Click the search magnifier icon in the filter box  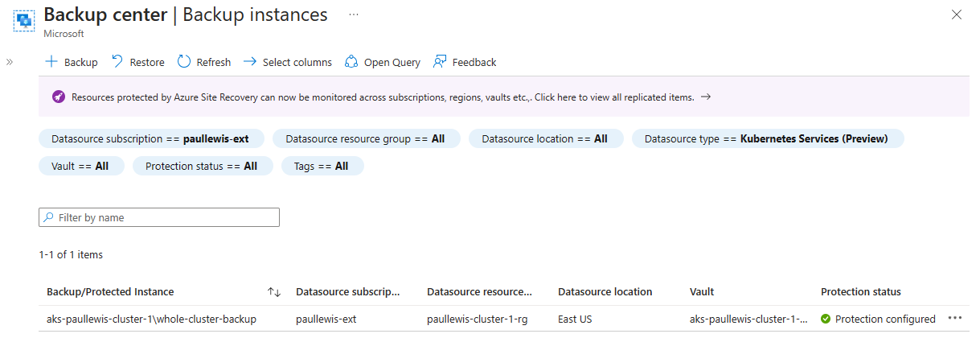pos(49,217)
